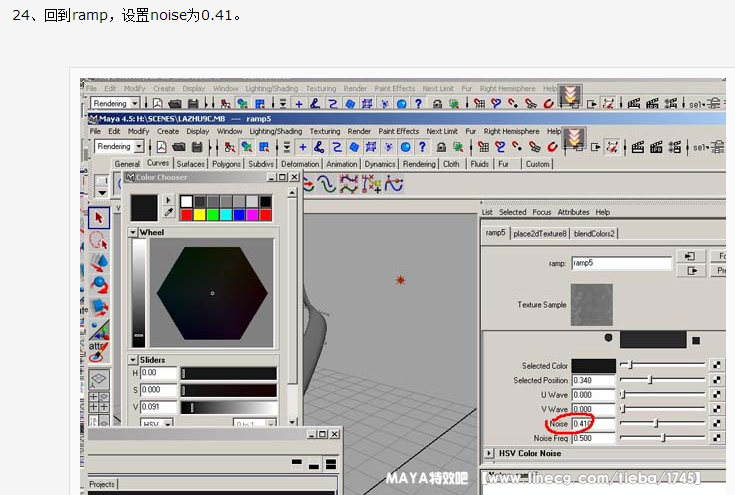
Task: Click the square ramp delete handle
Action: pyautogui.click(x=696, y=340)
